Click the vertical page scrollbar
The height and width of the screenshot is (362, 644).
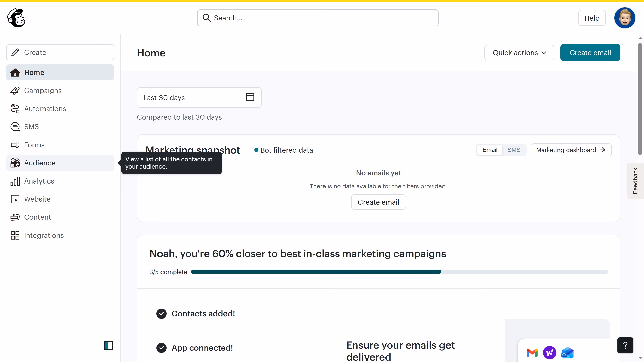[x=640, y=99]
